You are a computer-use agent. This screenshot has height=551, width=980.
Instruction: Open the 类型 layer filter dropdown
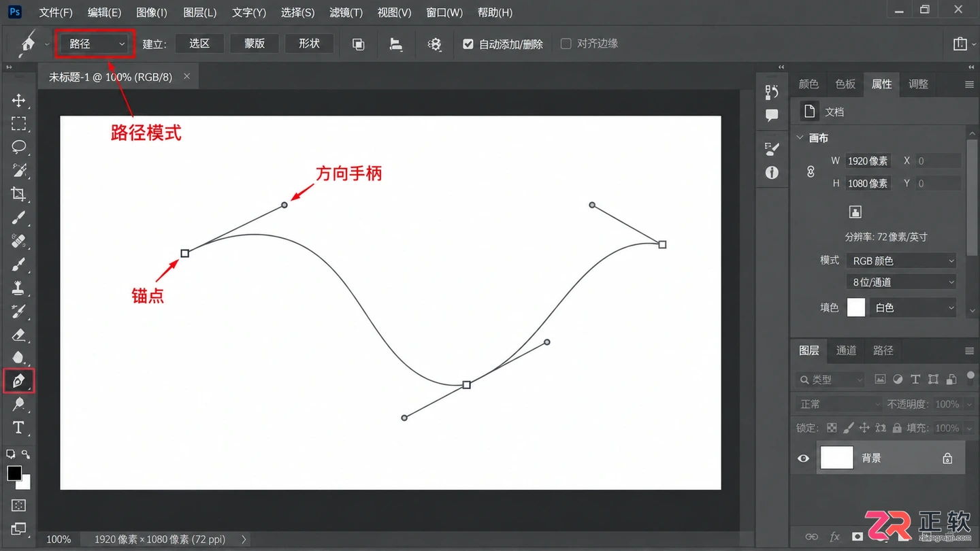tap(830, 380)
